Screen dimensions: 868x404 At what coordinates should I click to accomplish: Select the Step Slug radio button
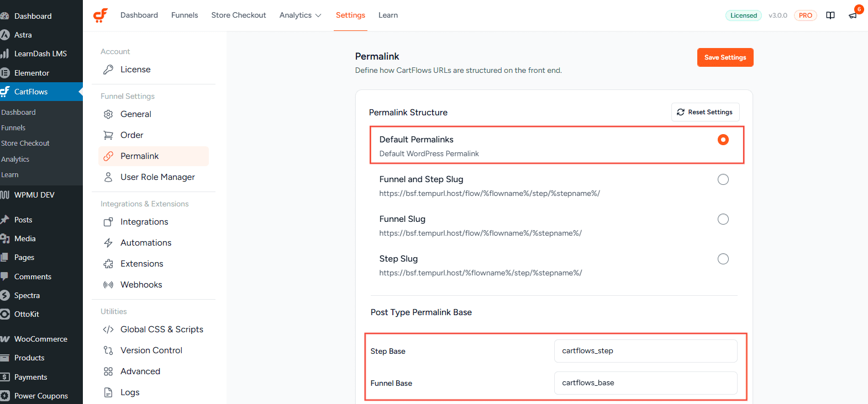click(x=723, y=259)
